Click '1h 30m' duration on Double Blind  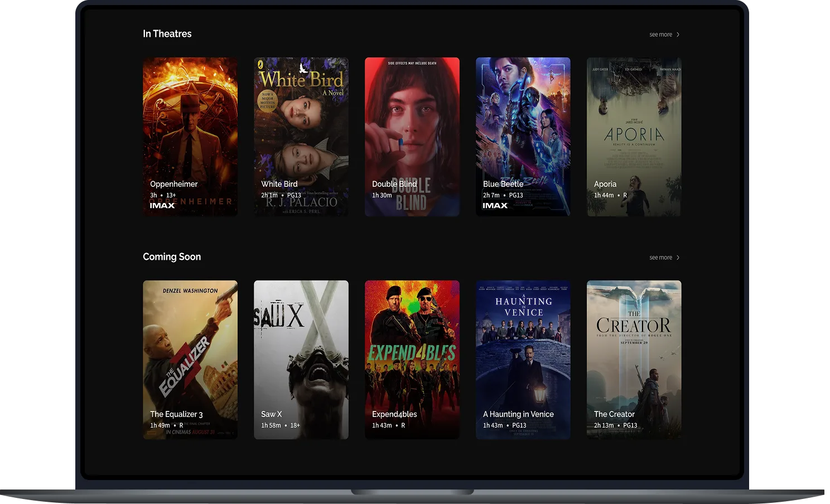[382, 195]
